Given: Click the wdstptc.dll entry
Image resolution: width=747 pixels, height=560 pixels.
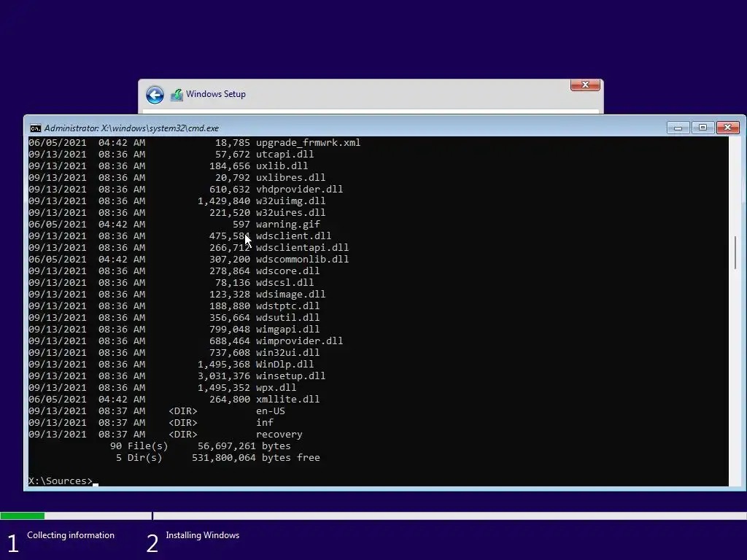Looking at the screenshot, I should (x=287, y=306).
